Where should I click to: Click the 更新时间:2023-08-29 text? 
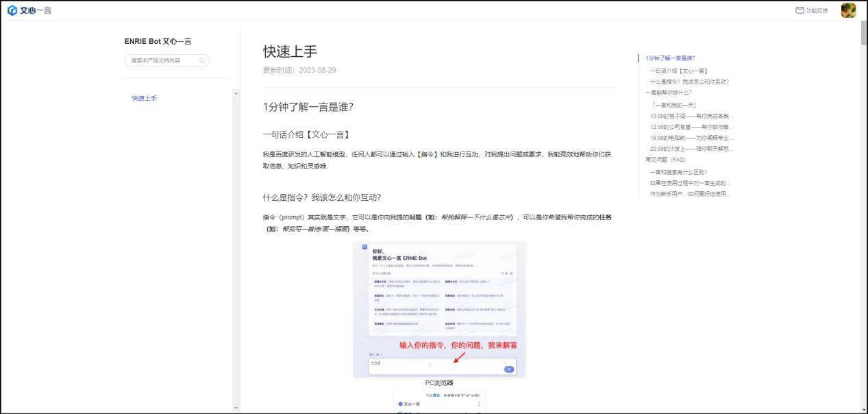coord(299,71)
